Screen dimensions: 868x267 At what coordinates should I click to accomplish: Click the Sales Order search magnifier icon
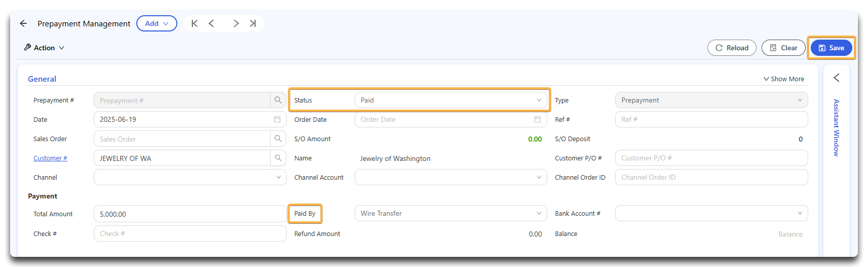[x=278, y=139]
